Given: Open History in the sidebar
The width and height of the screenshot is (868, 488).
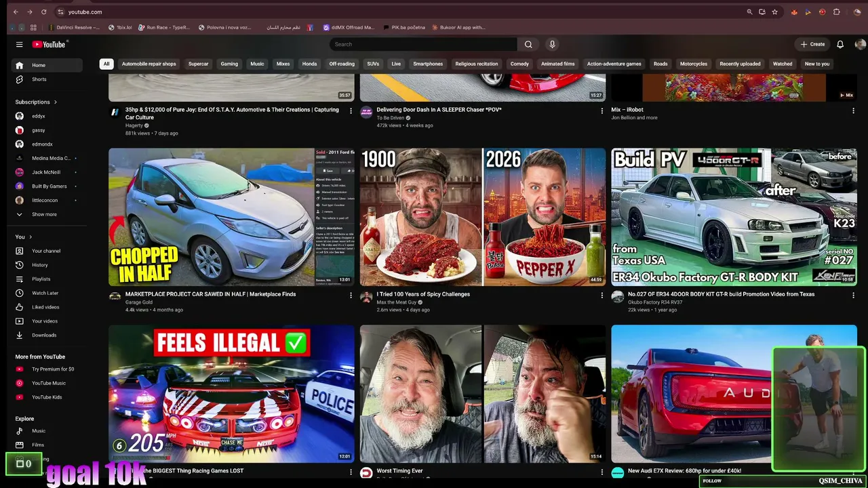Looking at the screenshot, I should (47, 265).
